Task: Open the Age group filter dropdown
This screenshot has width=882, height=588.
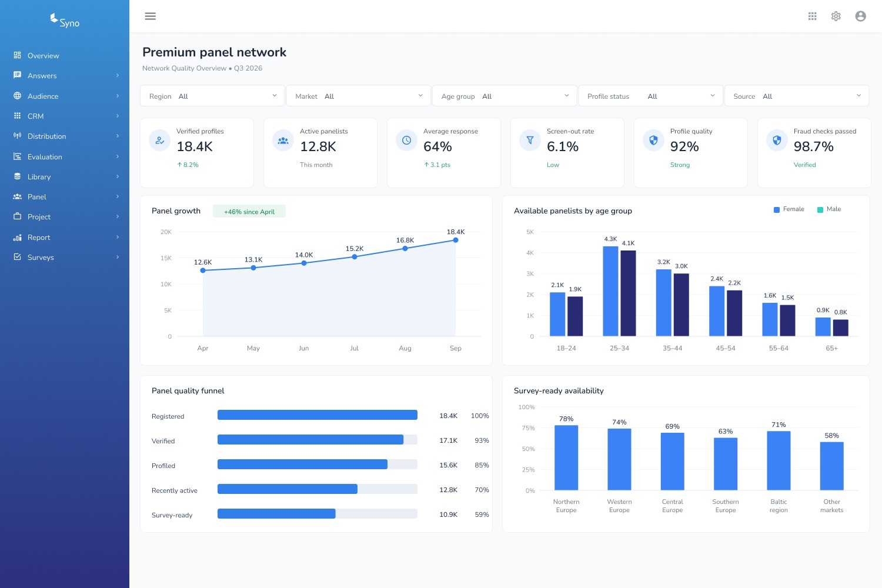Action: click(505, 96)
